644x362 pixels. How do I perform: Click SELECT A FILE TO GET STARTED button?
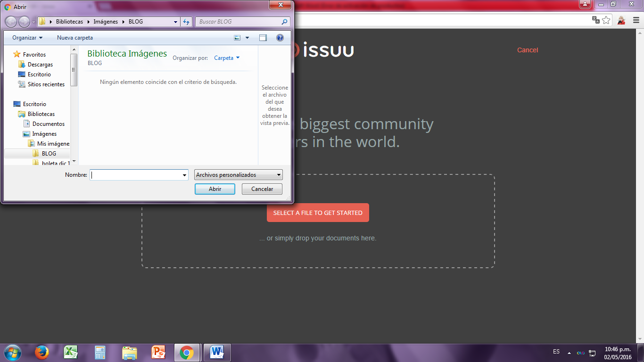(x=318, y=213)
